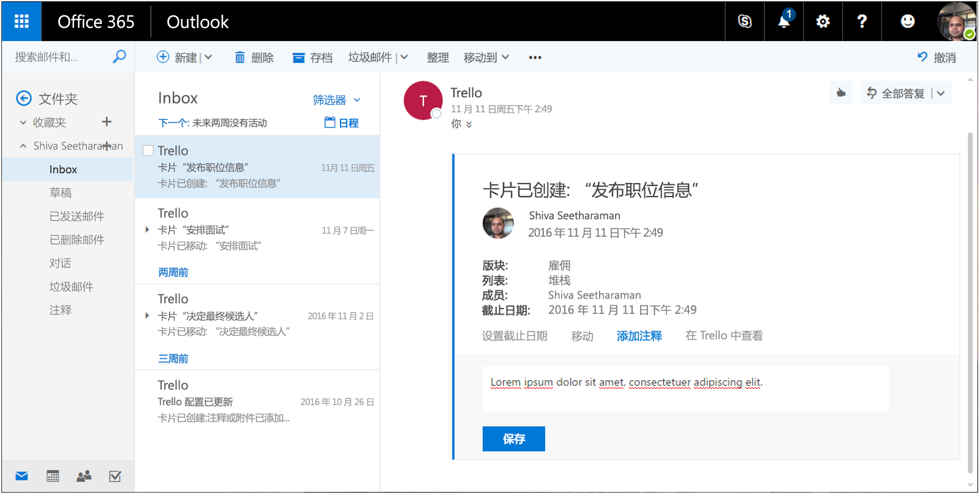Tick the checkbox on the first Trello message
Viewport: 980px width, 494px height.
click(x=148, y=151)
